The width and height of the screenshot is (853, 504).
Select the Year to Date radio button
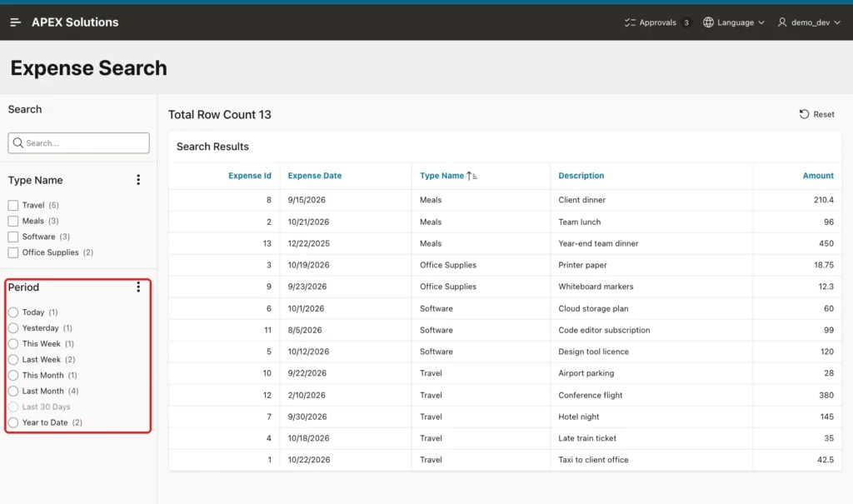click(x=13, y=423)
